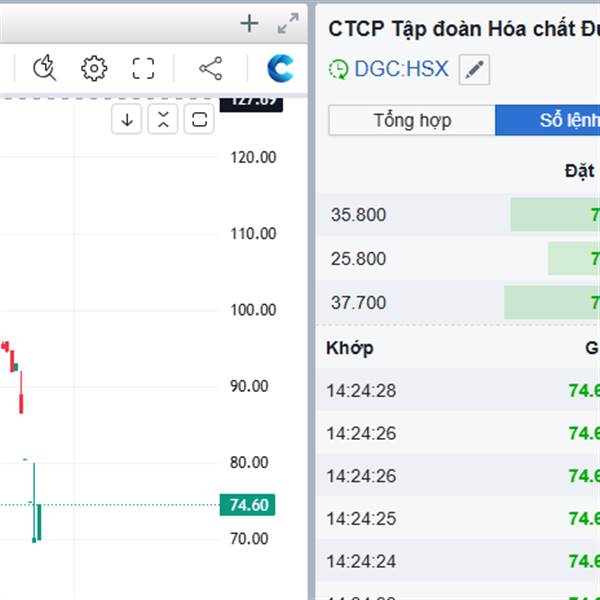The image size is (600, 600).
Task: Click the plus icon to add a chart tab
Action: (250, 24)
